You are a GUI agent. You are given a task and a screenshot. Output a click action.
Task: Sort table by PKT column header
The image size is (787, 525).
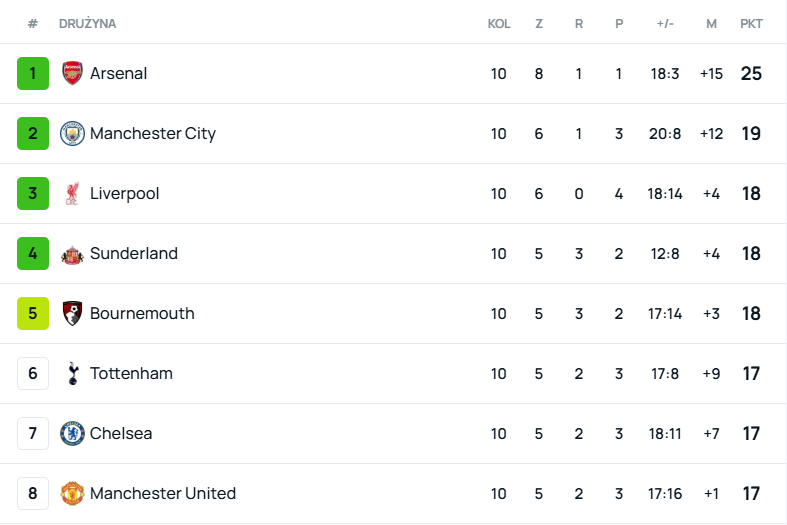(x=751, y=23)
